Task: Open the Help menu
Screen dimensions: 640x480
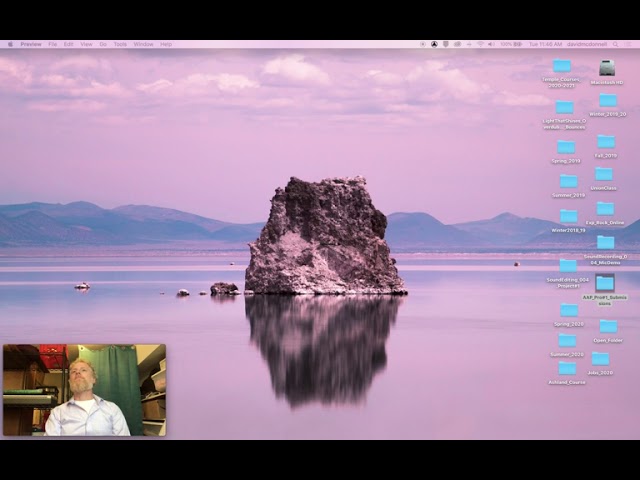Action: pos(166,44)
